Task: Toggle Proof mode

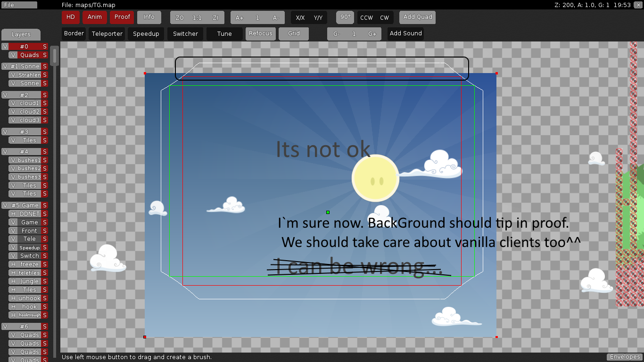Action: point(122,17)
